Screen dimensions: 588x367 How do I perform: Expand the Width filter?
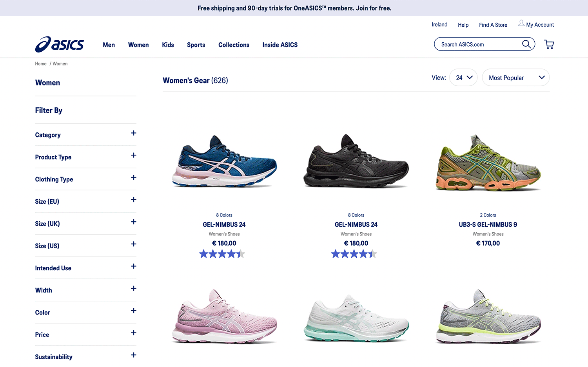(x=85, y=290)
